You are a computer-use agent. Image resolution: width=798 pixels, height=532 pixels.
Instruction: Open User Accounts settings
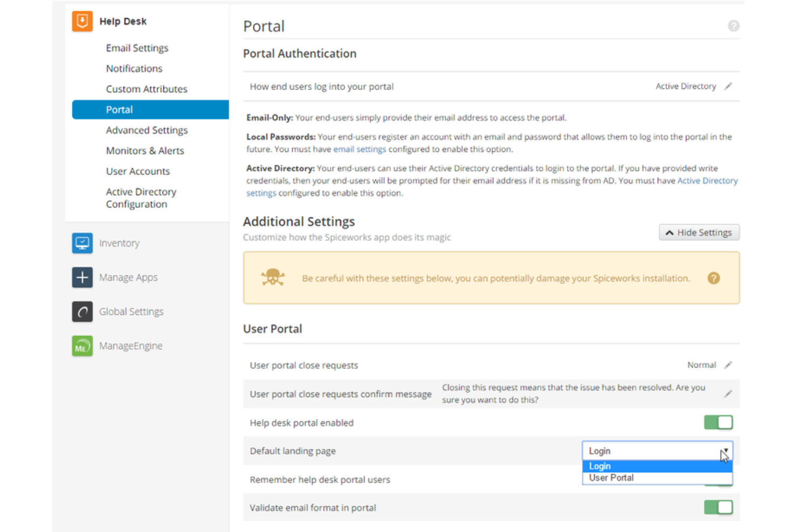[138, 171]
